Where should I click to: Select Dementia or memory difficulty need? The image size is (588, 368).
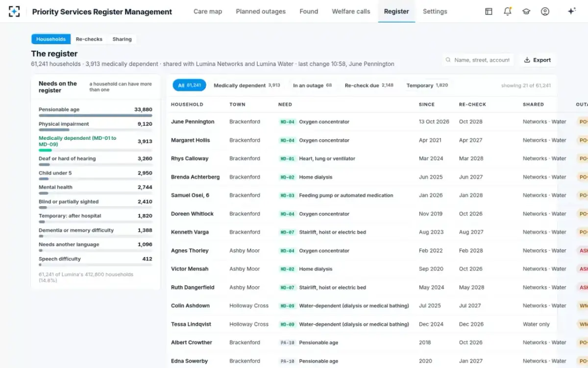point(96,232)
